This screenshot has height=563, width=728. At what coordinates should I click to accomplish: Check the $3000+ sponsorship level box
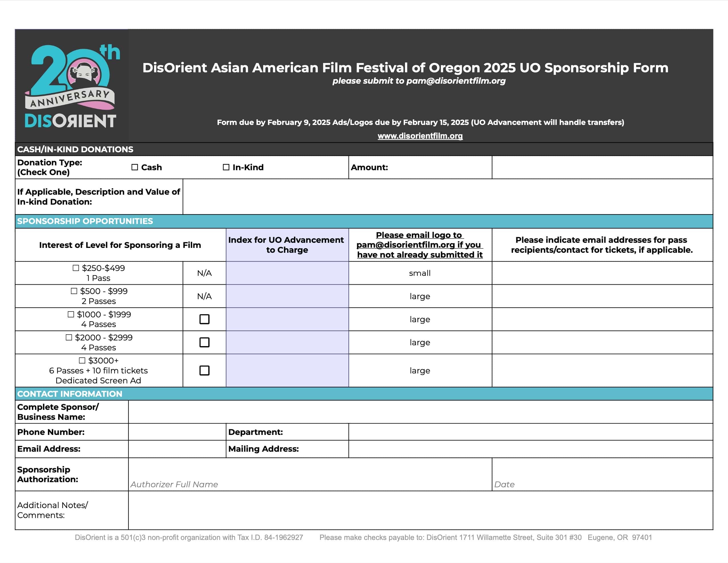[x=82, y=360]
